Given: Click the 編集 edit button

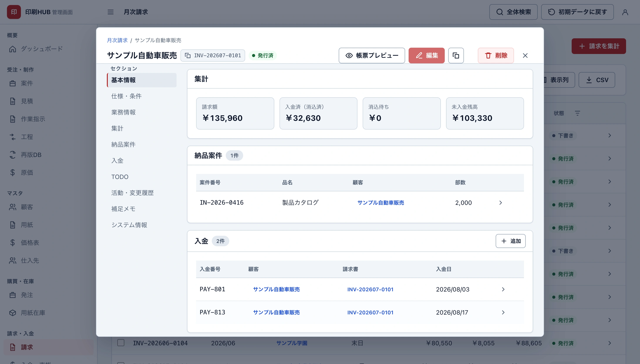Looking at the screenshot, I should (426, 56).
